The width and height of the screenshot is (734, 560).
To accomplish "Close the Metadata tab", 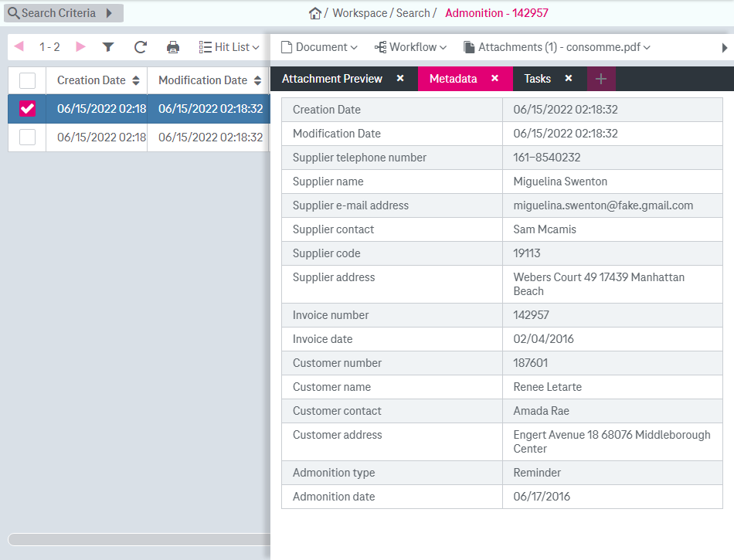I will [494, 78].
